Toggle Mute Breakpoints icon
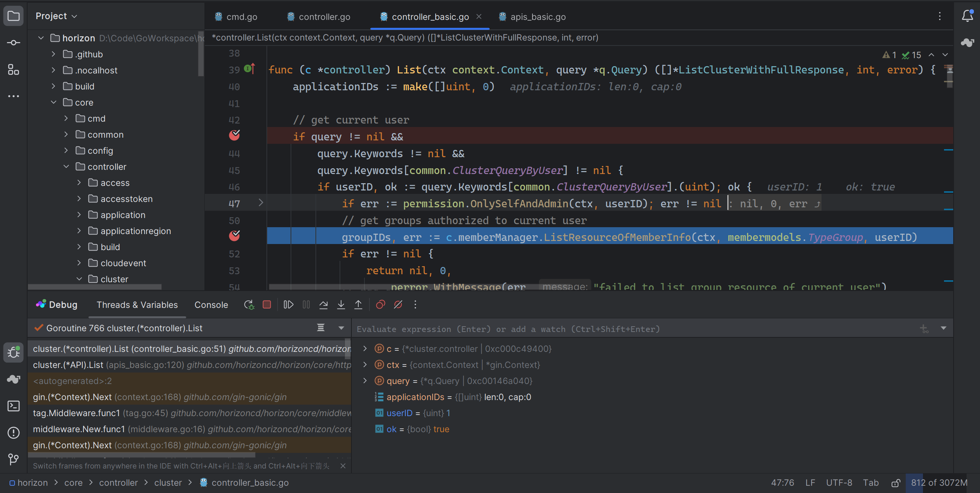 [398, 305]
